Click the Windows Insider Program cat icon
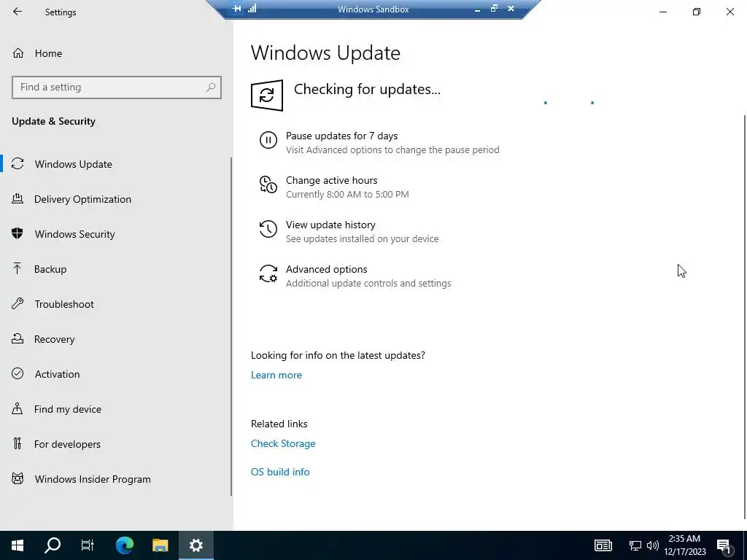The height and width of the screenshot is (560, 747). click(18, 478)
